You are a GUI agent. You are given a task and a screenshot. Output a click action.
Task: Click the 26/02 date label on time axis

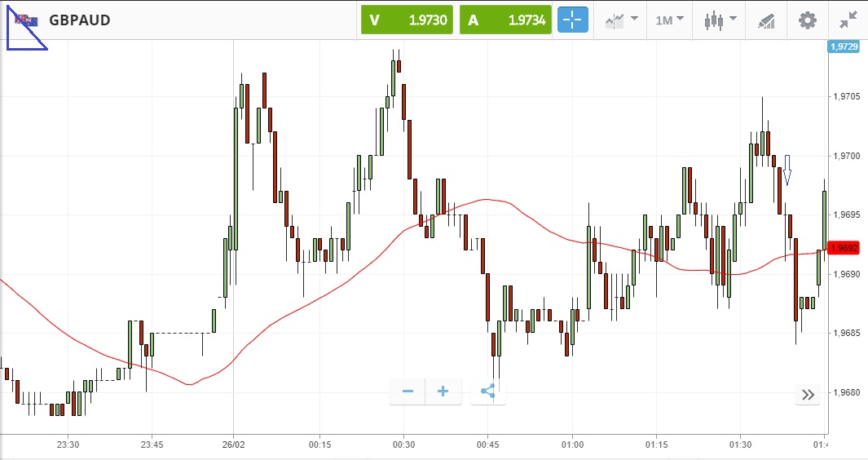234,445
